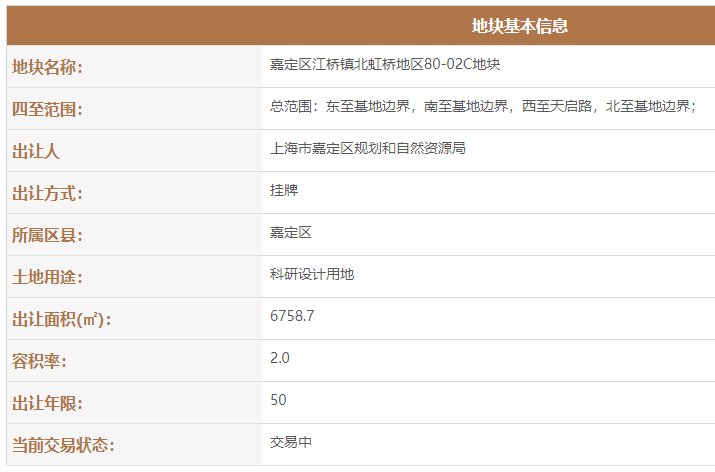Select the value 嘉定区江桥镇北虹桥地区80-02C地块
715x472 pixels.
pyautogui.click(x=385, y=64)
